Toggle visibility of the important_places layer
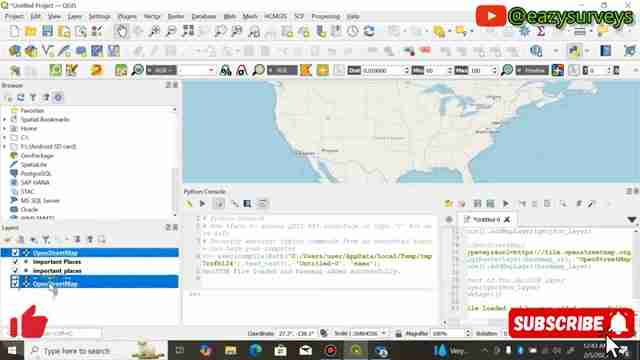 (x=16, y=271)
